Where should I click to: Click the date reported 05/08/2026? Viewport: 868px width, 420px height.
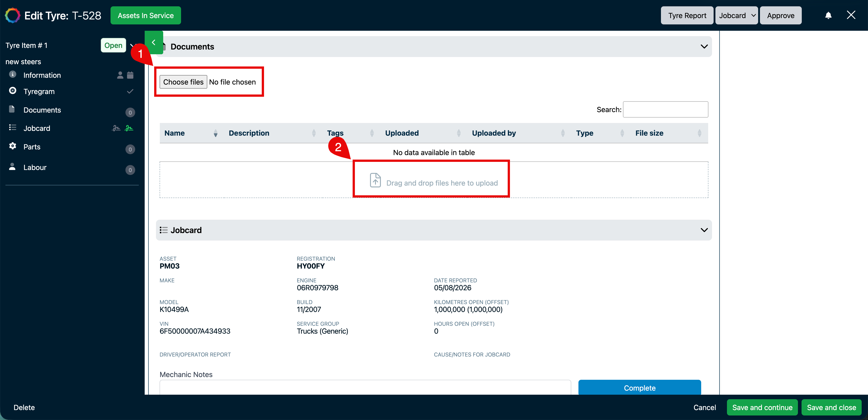tap(453, 288)
